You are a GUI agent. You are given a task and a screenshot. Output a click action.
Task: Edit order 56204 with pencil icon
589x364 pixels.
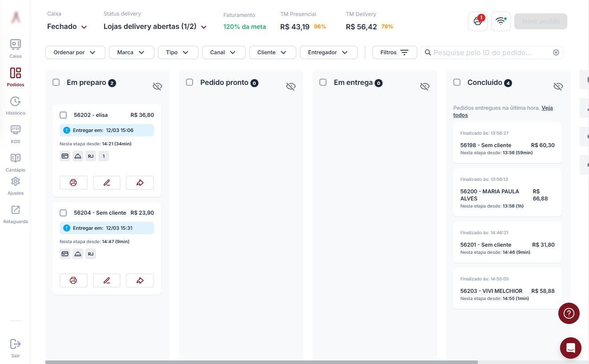pos(107,280)
